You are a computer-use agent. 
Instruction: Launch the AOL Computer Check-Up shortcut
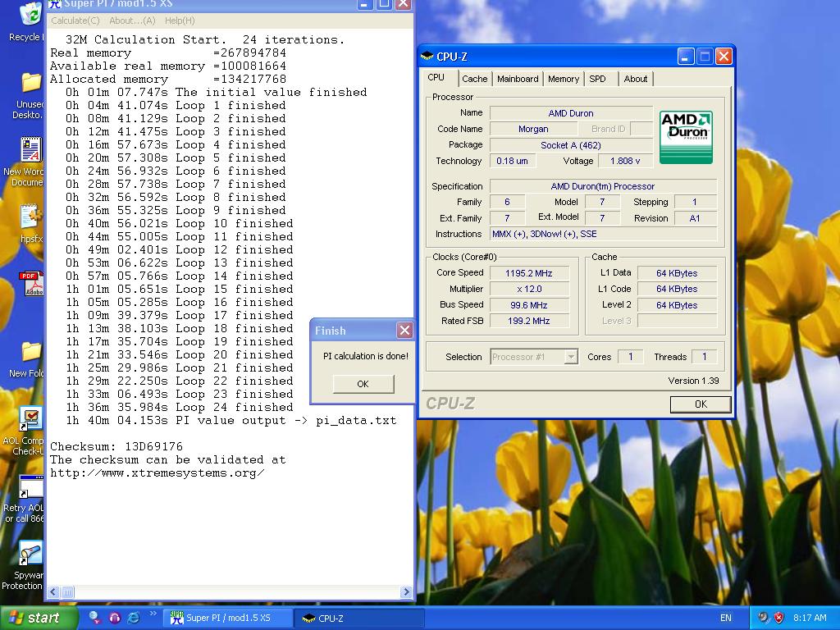[30, 419]
